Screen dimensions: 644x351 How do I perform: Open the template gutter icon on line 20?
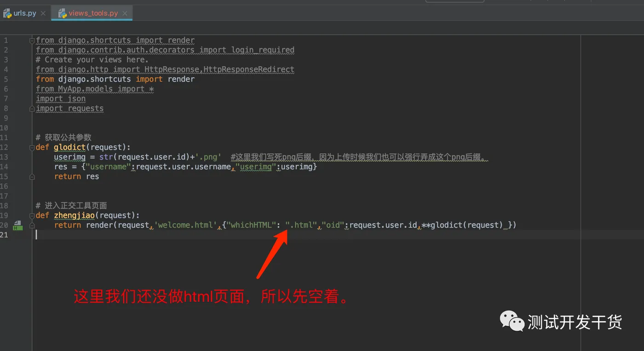click(17, 225)
